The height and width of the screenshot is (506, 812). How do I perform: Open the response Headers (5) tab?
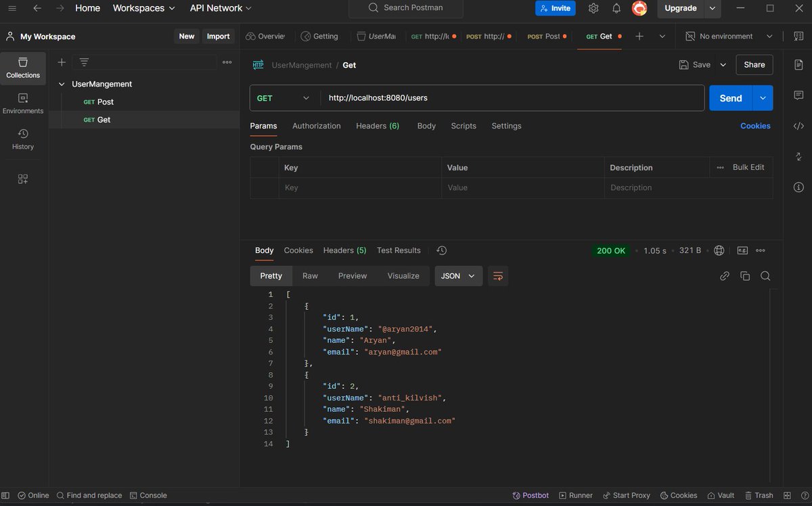tap(344, 250)
